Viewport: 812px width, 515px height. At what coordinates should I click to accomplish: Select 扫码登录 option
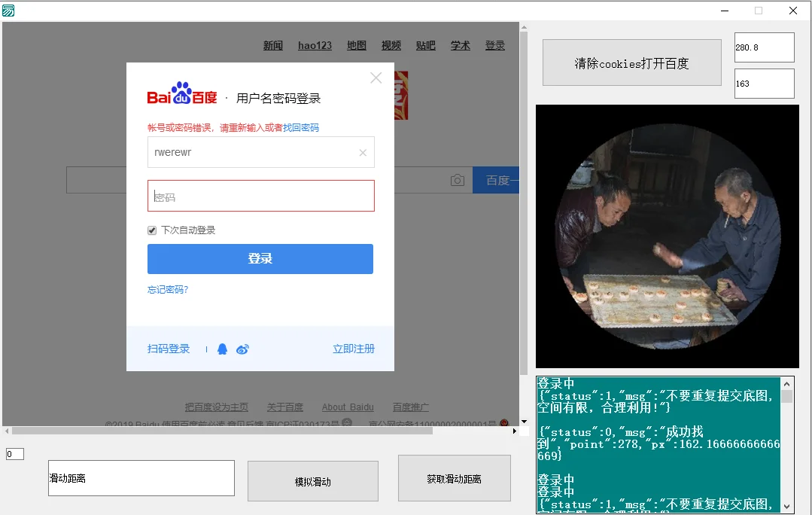169,349
